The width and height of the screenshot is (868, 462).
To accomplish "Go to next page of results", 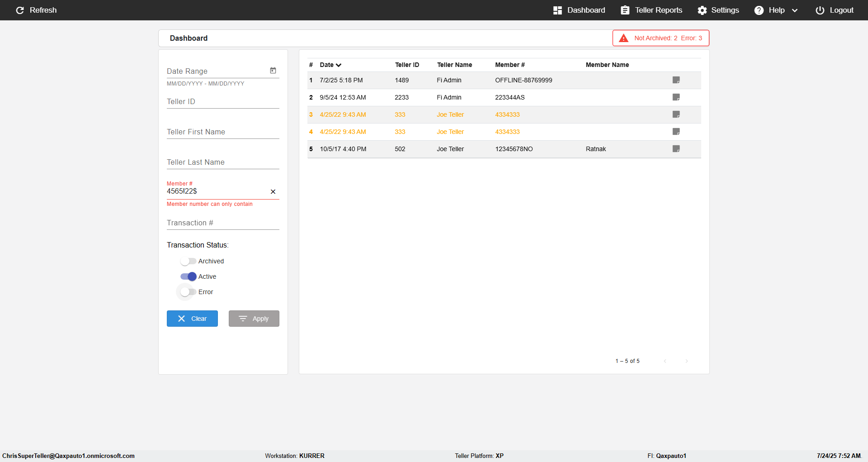I will 686,361.
